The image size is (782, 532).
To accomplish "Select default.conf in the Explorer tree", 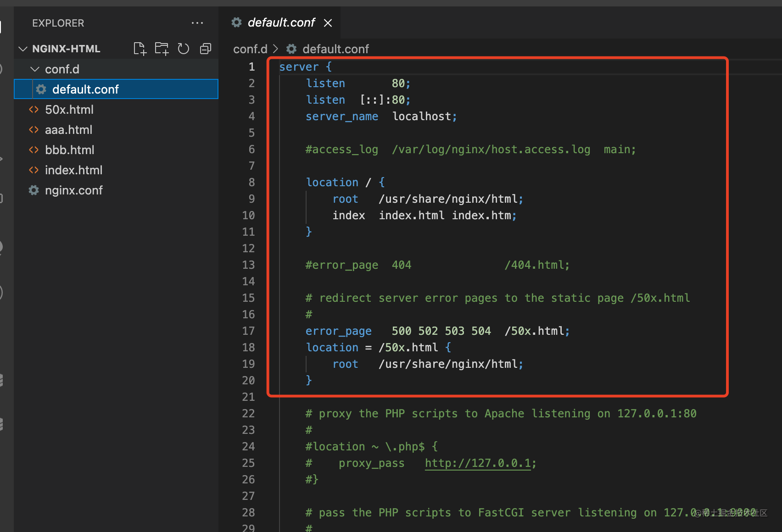I will pyautogui.click(x=85, y=89).
